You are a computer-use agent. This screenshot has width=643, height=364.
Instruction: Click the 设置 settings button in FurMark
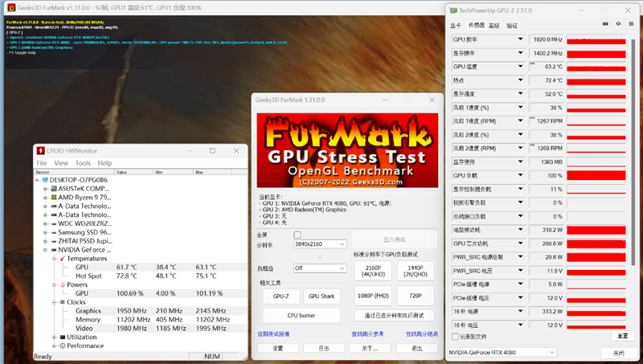pyautogui.click(x=277, y=348)
